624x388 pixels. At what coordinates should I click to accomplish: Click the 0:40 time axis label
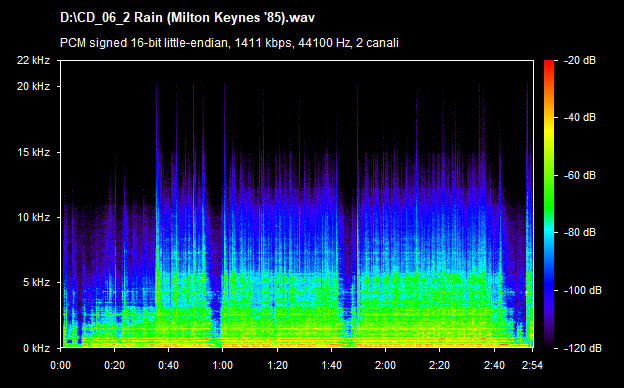tap(168, 365)
